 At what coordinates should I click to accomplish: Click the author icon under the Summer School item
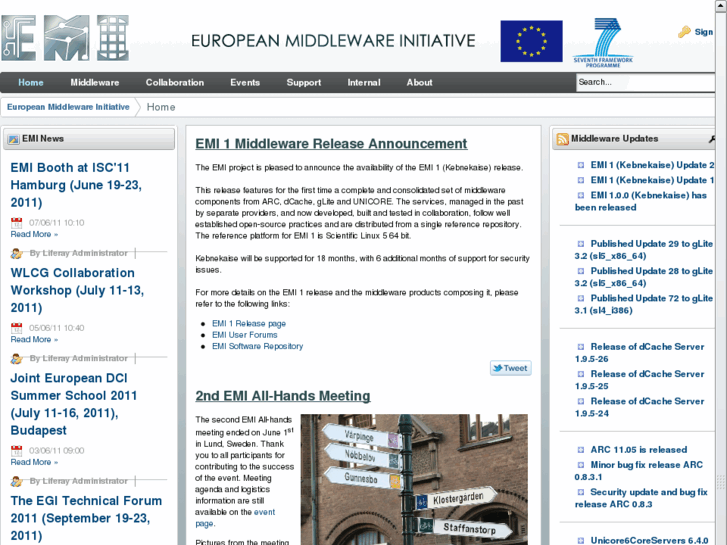tap(17, 481)
